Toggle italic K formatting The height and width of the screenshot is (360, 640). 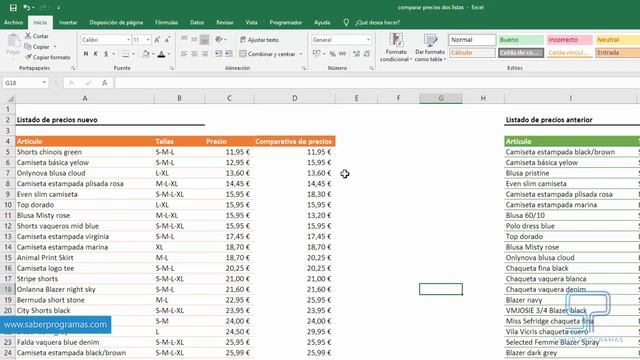coord(96,54)
